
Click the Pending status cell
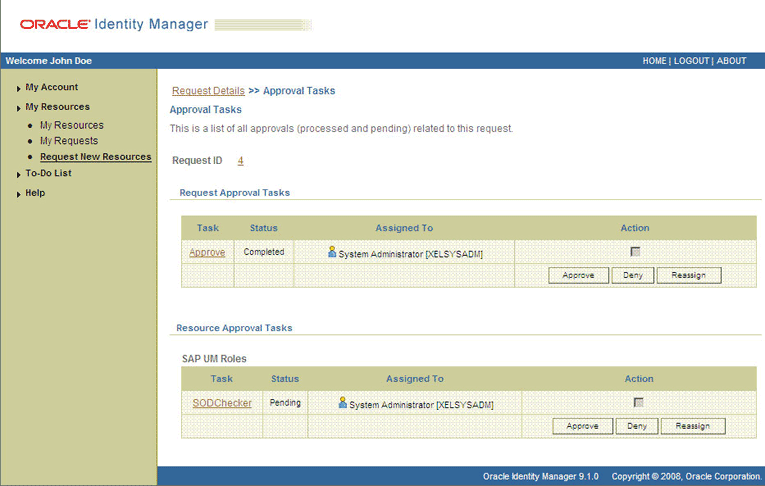click(285, 403)
